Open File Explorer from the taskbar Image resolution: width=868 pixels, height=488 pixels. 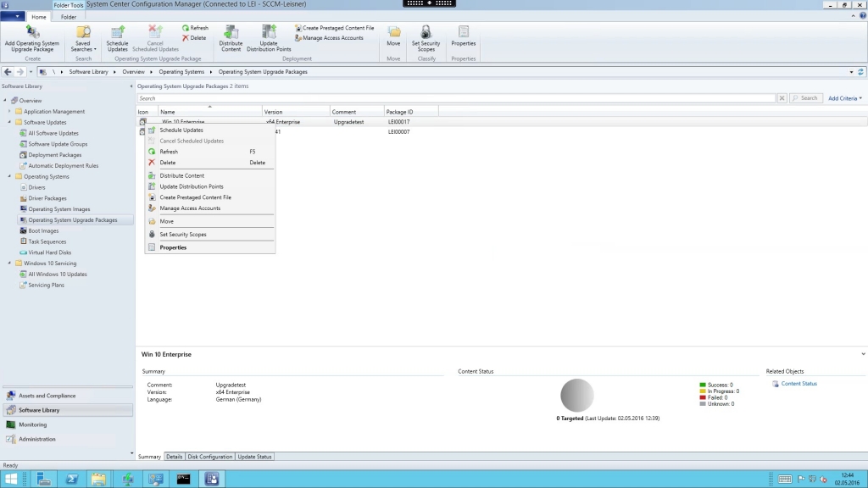click(x=98, y=480)
